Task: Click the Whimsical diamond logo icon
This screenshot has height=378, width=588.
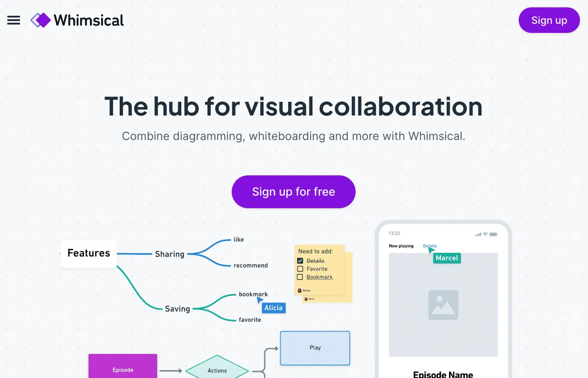Action: coord(40,20)
